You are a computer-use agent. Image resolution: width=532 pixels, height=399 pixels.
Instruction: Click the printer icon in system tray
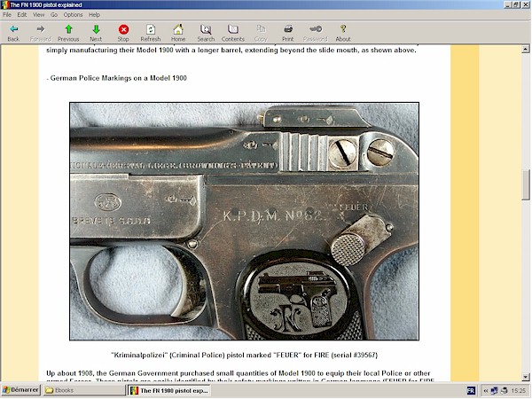click(505, 390)
